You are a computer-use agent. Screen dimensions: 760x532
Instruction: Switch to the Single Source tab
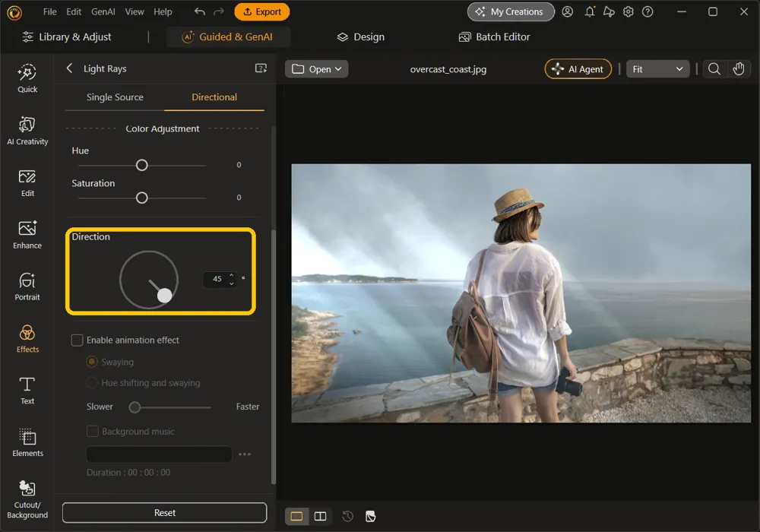click(115, 97)
